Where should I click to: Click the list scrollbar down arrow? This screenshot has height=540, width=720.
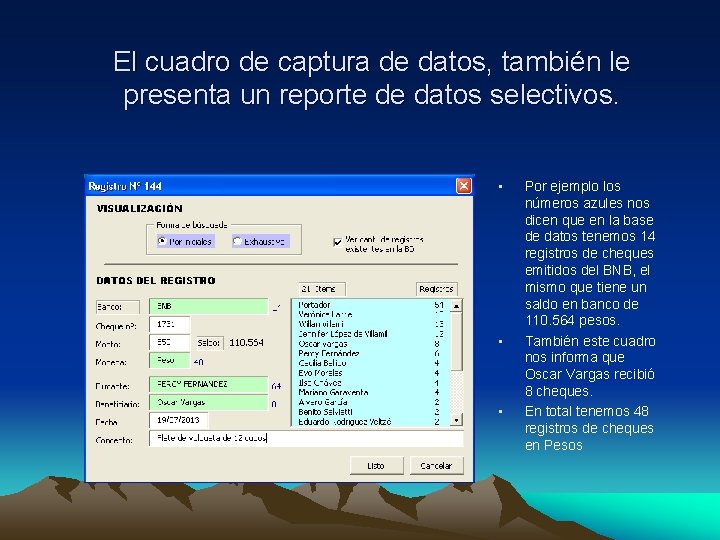(x=456, y=420)
